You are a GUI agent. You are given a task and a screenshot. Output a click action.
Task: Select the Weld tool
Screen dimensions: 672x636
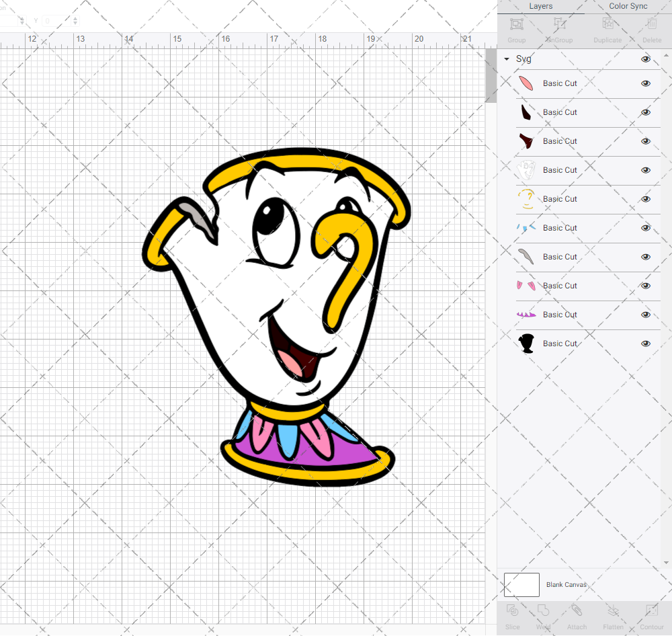coord(543,610)
